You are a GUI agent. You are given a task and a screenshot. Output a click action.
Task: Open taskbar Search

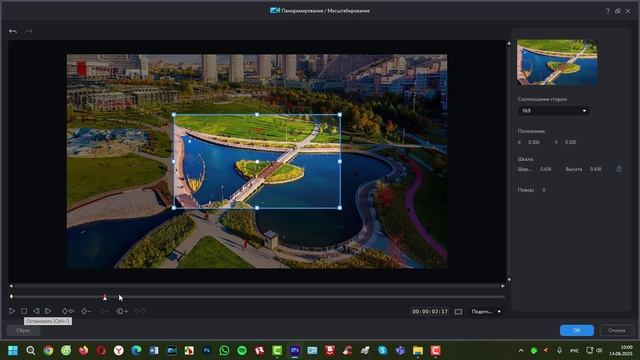[31, 351]
